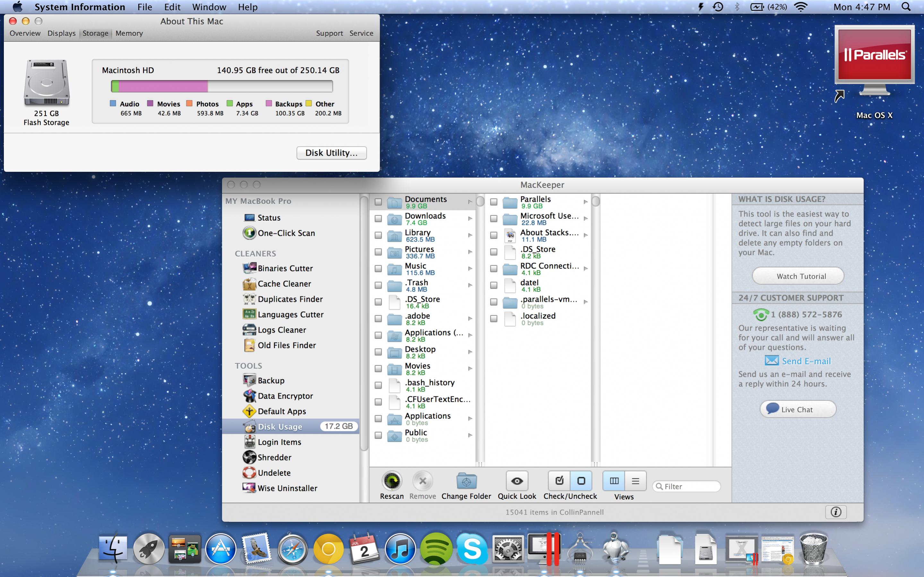The width and height of the screenshot is (924, 577).
Task: Open Default Apps tool
Action: point(274,412)
